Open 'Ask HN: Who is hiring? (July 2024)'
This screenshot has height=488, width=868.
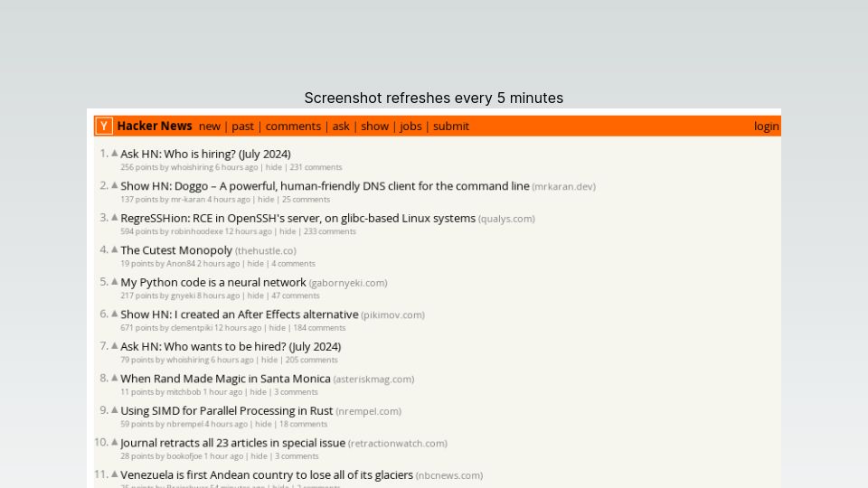point(205,154)
